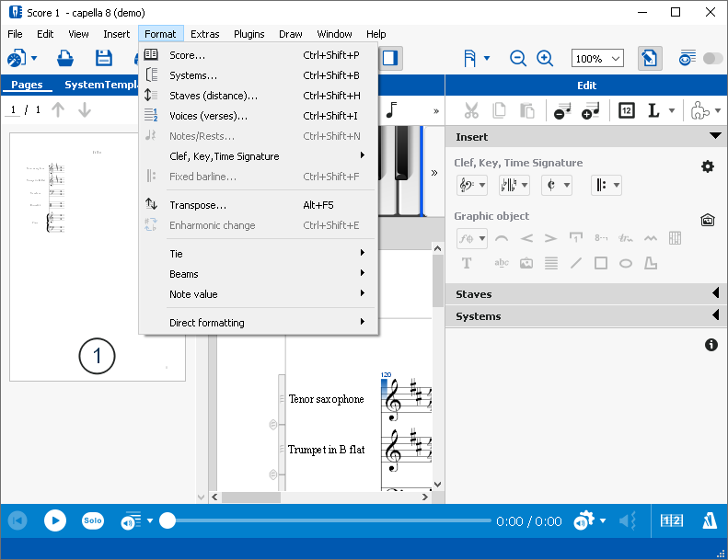Open the clef dropdown in Insert panel

(x=472, y=185)
